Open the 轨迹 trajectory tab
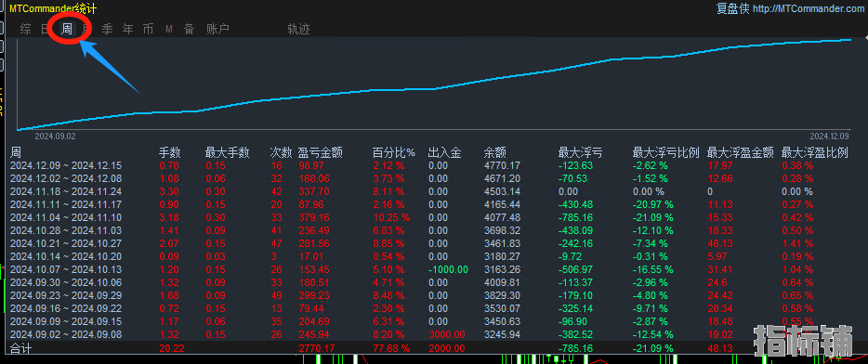Viewport: 868px width, 364px height. click(299, 30)
